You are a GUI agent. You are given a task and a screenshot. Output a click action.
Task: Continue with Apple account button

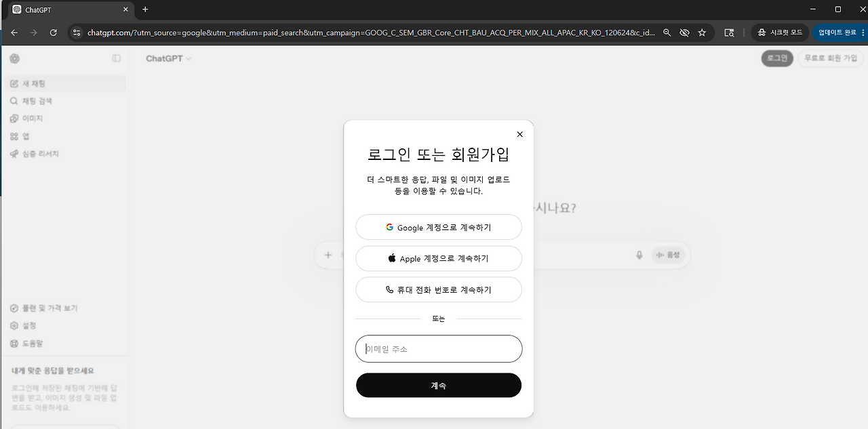439,258
